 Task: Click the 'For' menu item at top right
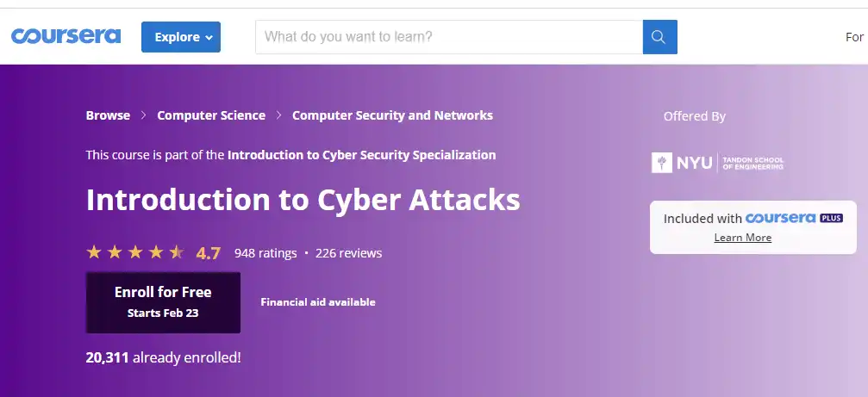854,37
